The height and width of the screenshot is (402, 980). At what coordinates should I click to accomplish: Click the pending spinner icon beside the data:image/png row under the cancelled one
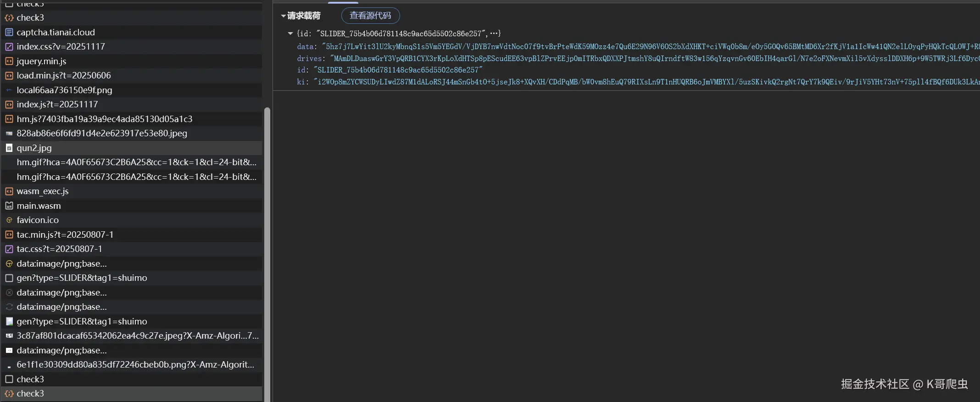(9, 307)
